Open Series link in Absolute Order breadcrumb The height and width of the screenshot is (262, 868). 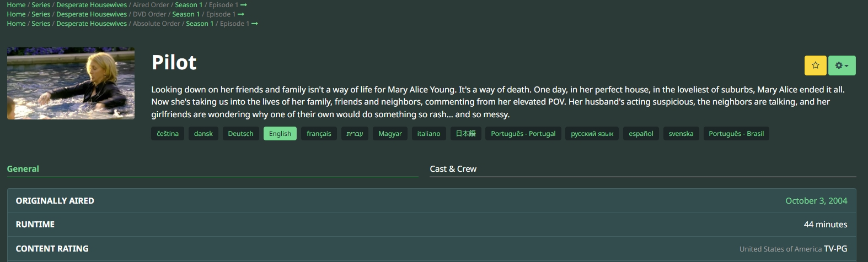[41, 24]
